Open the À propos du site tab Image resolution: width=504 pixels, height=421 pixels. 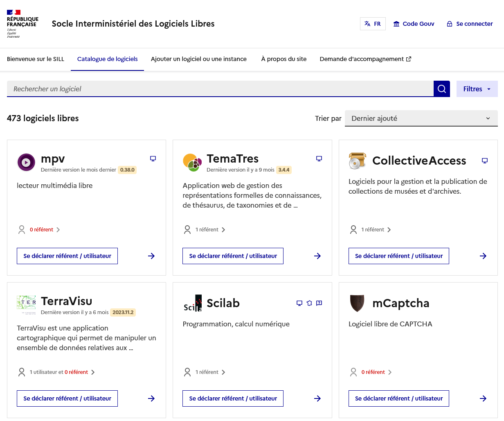tap(284, 59)
